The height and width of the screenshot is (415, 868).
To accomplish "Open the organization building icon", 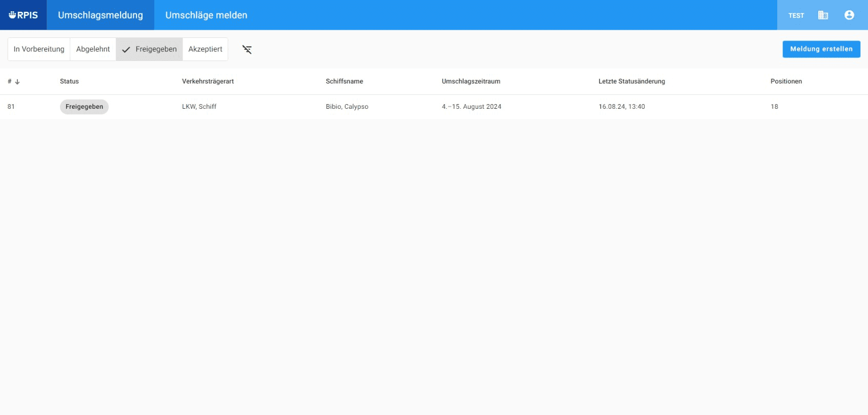I will (823, 15).
